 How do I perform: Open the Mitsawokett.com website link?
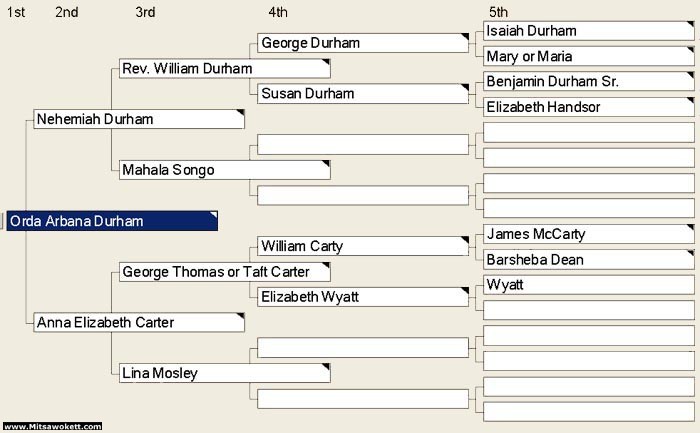tap(53, 426)
